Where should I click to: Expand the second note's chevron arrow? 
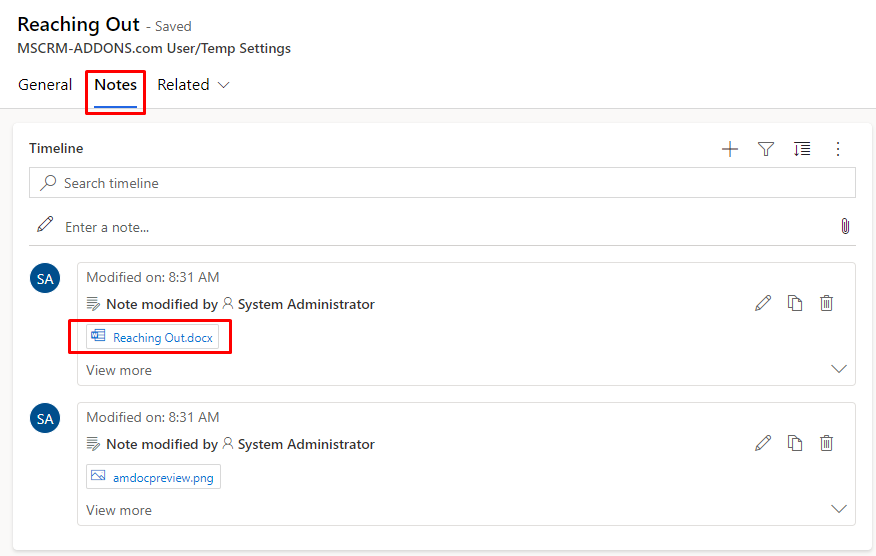(x=839, y=509)
